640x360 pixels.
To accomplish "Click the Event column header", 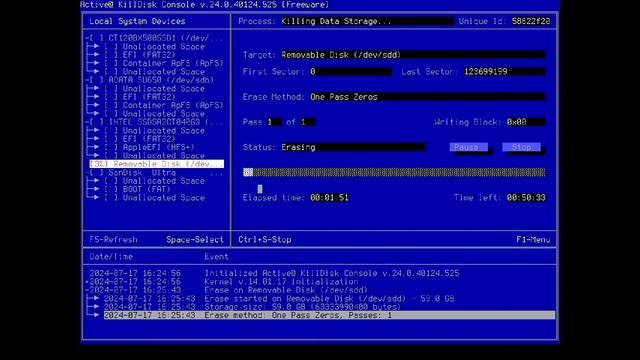I will [216, 257].
